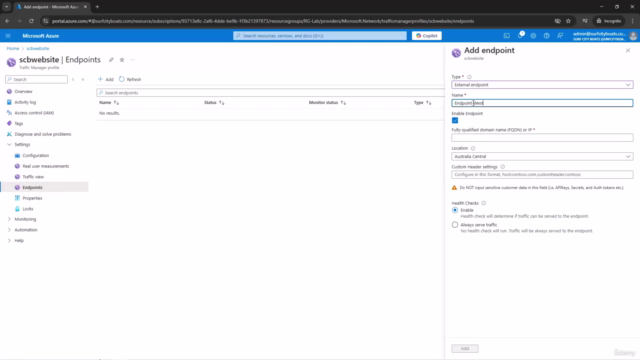This screenshot has width=640, height=360.
Task: Open the help question mark icon
Action: tap(547, 36)
